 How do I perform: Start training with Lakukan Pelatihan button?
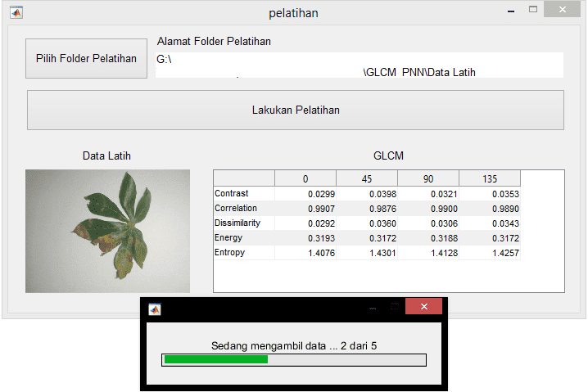[295, 110]
